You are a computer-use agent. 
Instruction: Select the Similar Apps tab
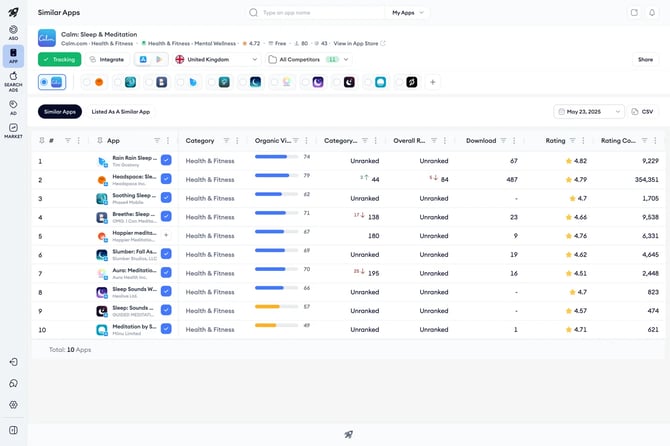60,112
